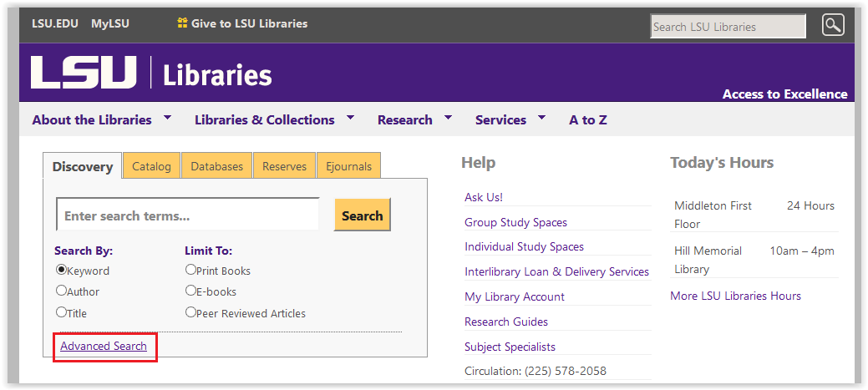This screenshot has height=390, width=868.
Task: Open Interlibrary Loan & Delivery Services link
Action: point(557,271)
